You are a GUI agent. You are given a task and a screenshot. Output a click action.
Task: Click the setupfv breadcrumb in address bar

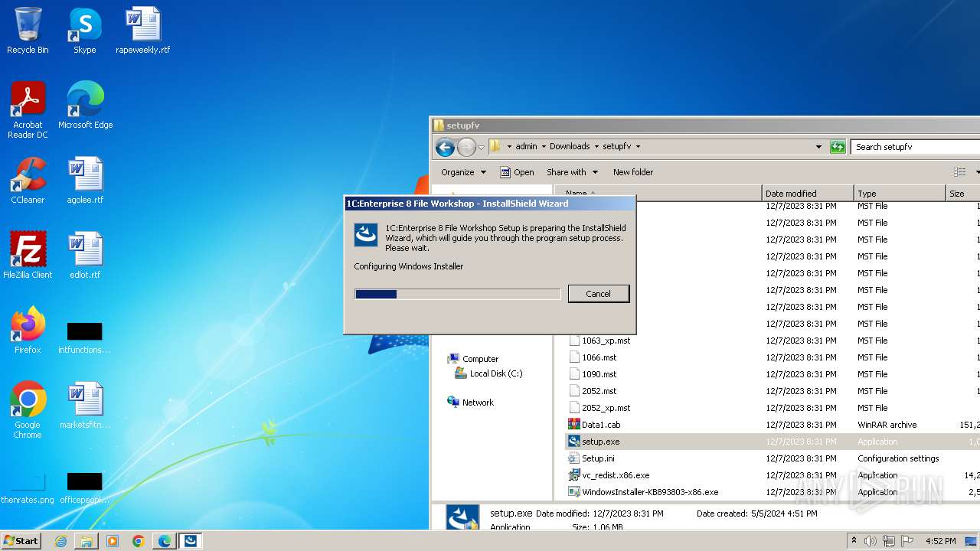616,146
